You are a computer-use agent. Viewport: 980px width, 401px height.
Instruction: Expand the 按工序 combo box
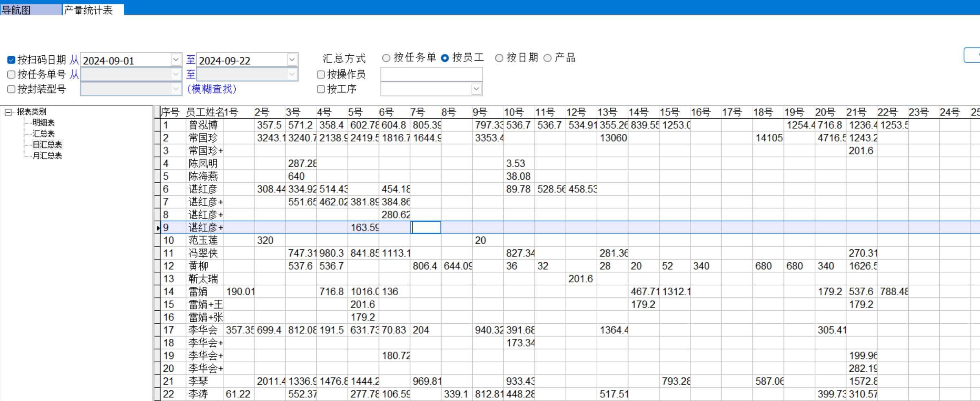click(x=476, y=89)
